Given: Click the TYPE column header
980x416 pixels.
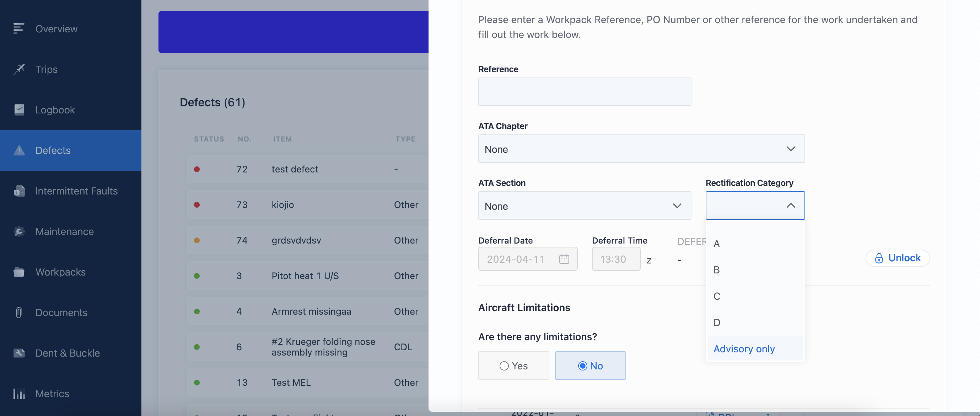Looking at the screenshot, I should [x=405, y=139].
